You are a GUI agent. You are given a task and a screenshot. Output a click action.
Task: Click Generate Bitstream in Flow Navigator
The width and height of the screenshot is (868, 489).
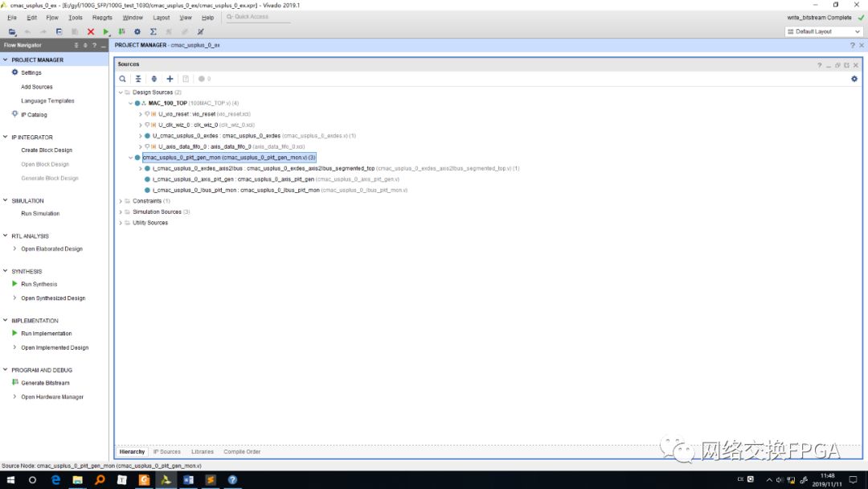[45, 383]
